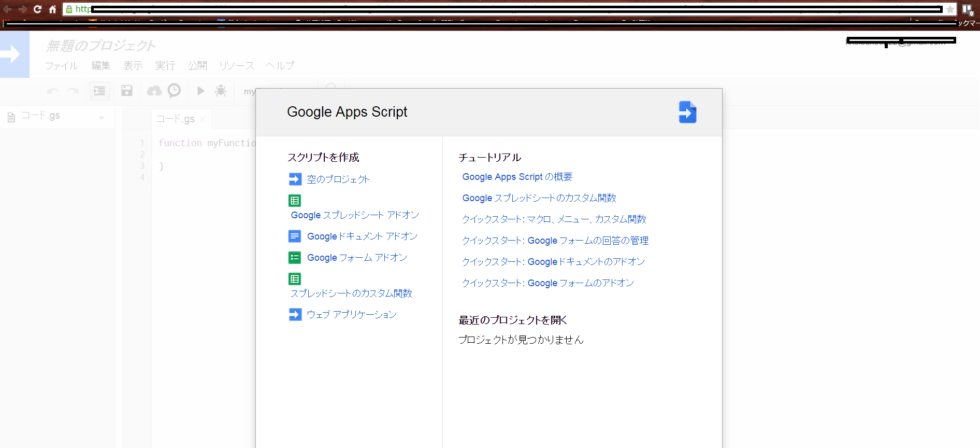Click the browser home icon
This screenshot has width=980, height=448.
coord(52,9)
